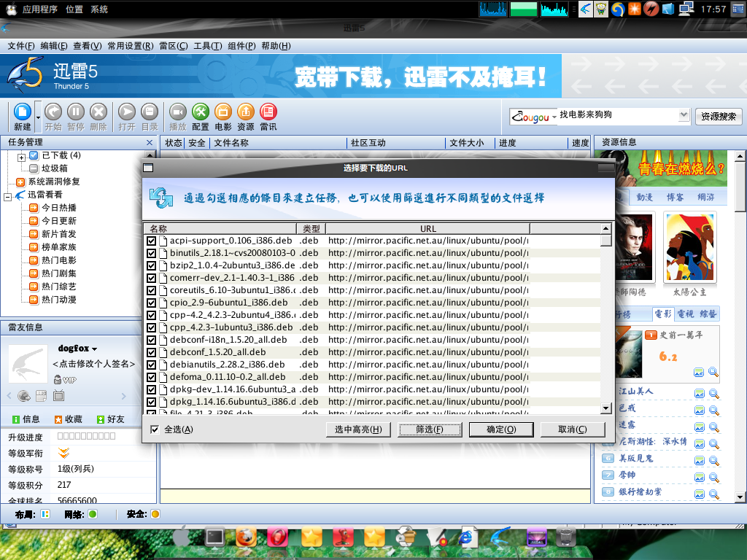Open the Gougou search engine dropdown
747x560 pixels.
pyautogui.click(x=554, y=117)
